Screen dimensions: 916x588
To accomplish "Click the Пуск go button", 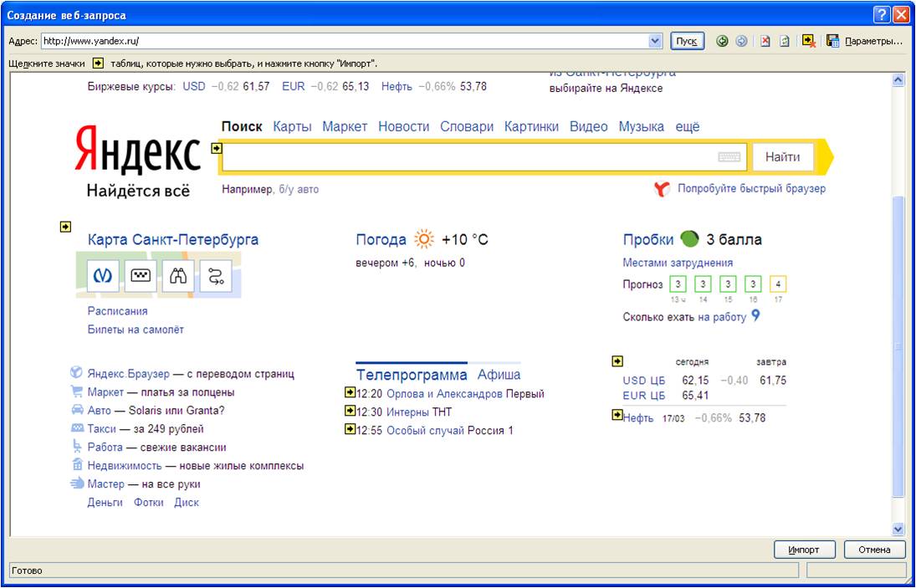I will click(687, 42).
